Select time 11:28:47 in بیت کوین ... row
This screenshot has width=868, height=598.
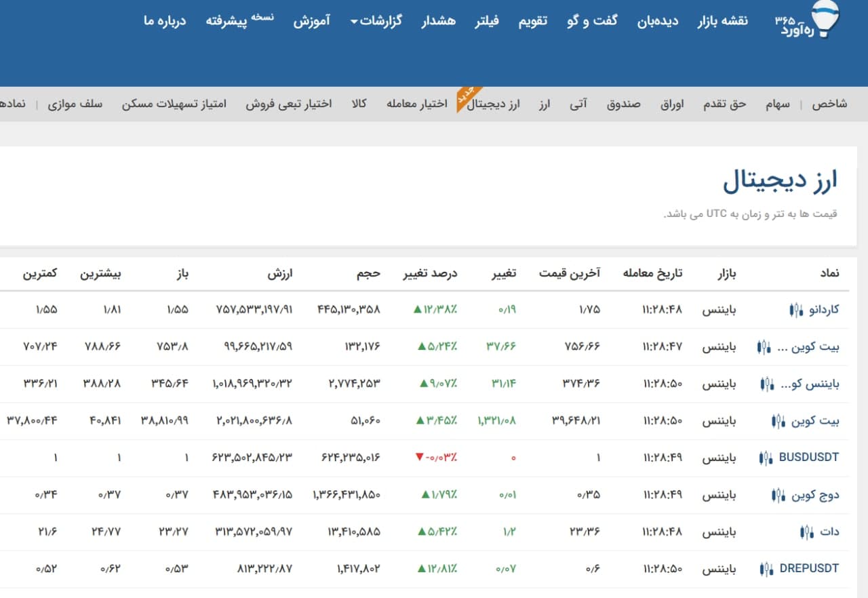(x=662, y=347)
